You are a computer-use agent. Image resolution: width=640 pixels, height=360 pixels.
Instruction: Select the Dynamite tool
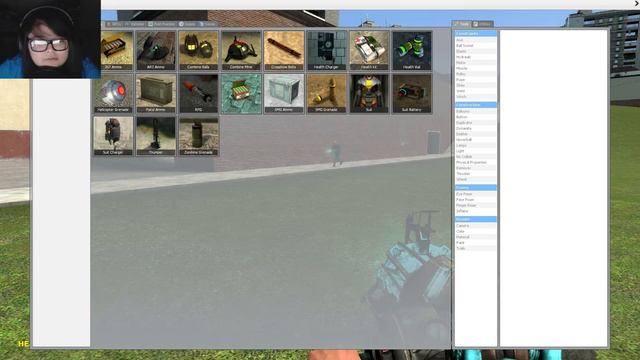pyautogui.click(x=476, y=129)
